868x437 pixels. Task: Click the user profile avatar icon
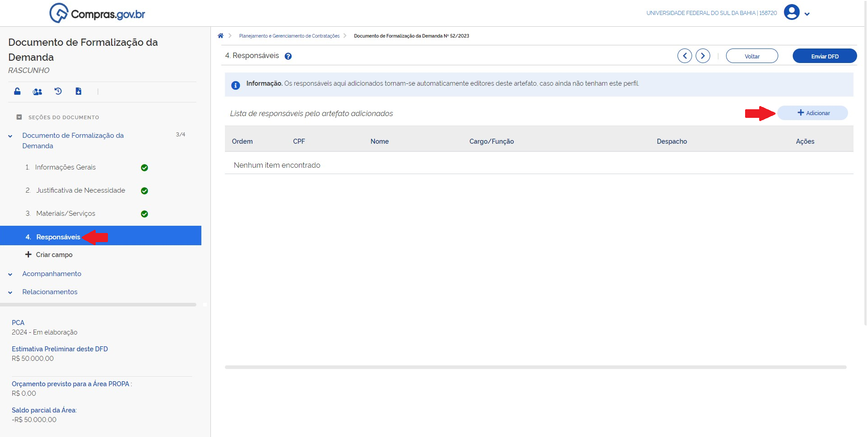pyautogui.click(x=791, y=12)
